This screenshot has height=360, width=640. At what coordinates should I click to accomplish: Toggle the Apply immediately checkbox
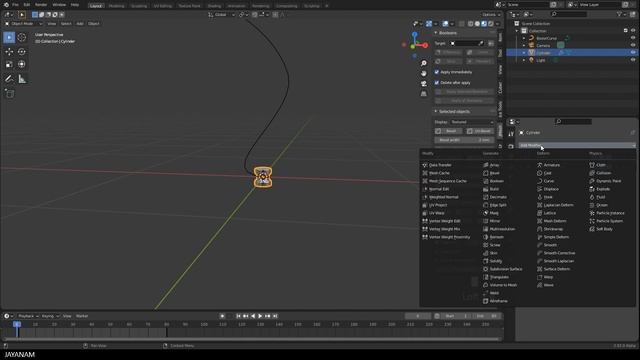[437, 72]
